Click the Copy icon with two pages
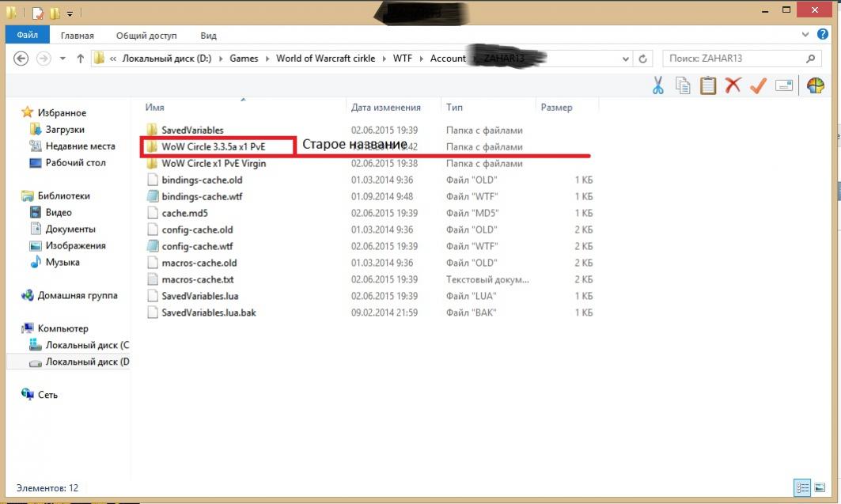 coord(683,85)
